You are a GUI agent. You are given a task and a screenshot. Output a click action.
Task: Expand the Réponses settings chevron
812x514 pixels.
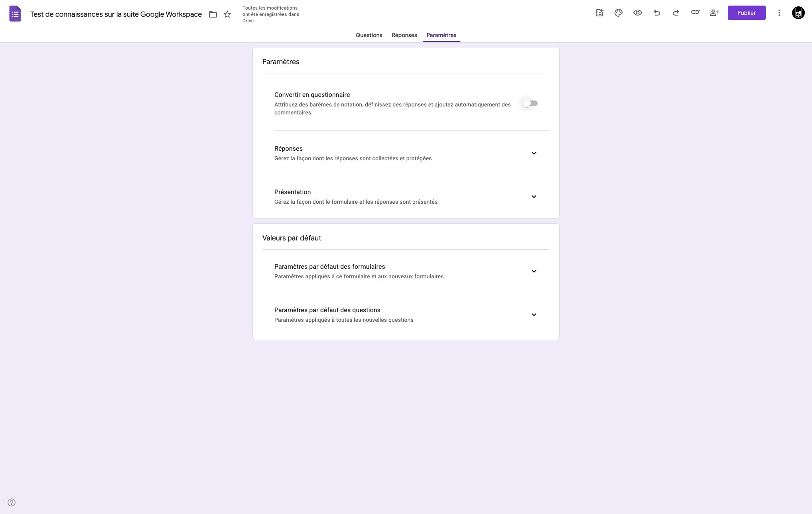534,153
